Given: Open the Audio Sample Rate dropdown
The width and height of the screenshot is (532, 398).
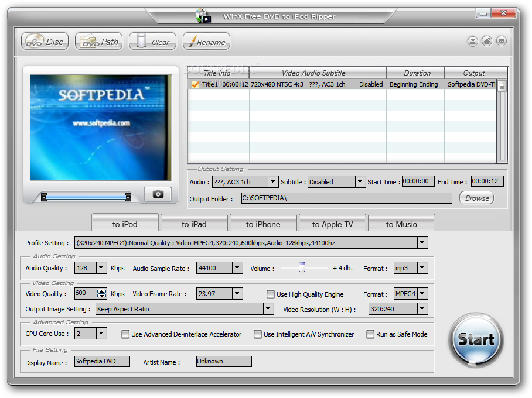Looking at the screenshot, I should pos(237,268).
